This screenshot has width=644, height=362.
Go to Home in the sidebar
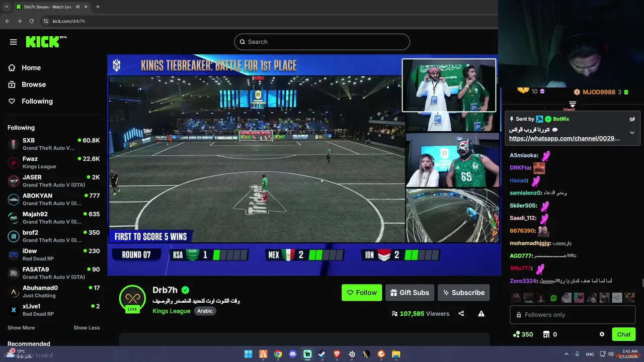point(31,68)
